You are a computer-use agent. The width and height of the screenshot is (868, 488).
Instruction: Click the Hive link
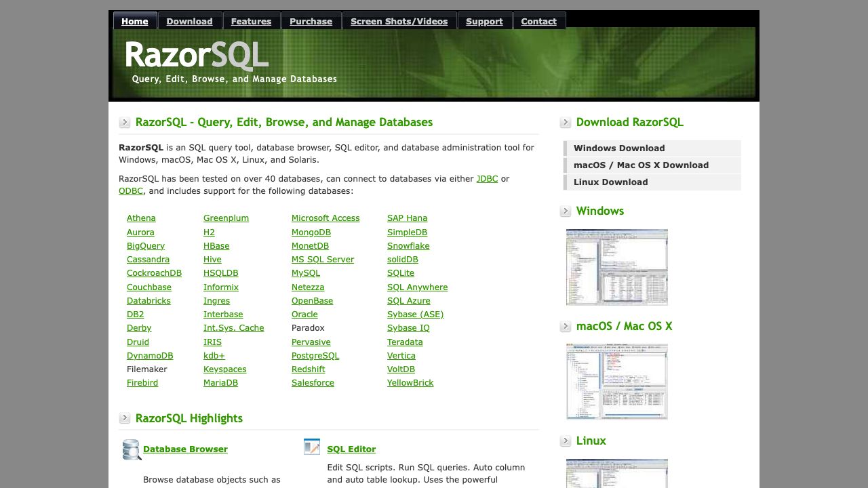(212, 260)
